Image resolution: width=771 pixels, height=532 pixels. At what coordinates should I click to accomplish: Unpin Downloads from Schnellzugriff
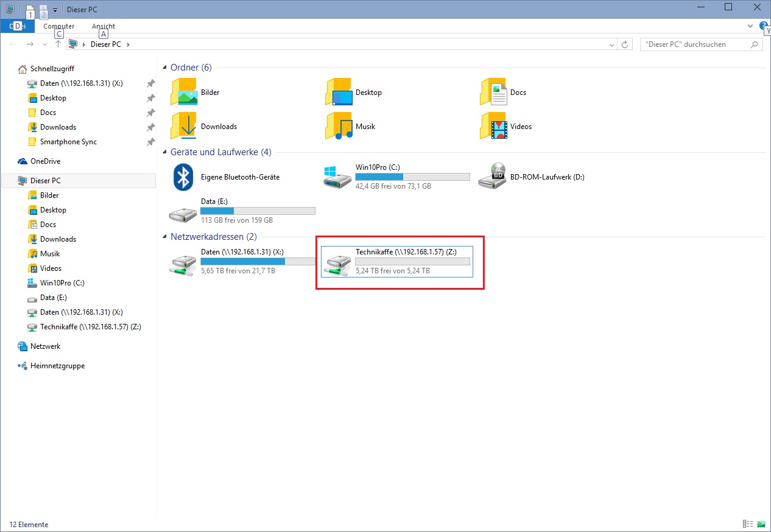[150, 127]
